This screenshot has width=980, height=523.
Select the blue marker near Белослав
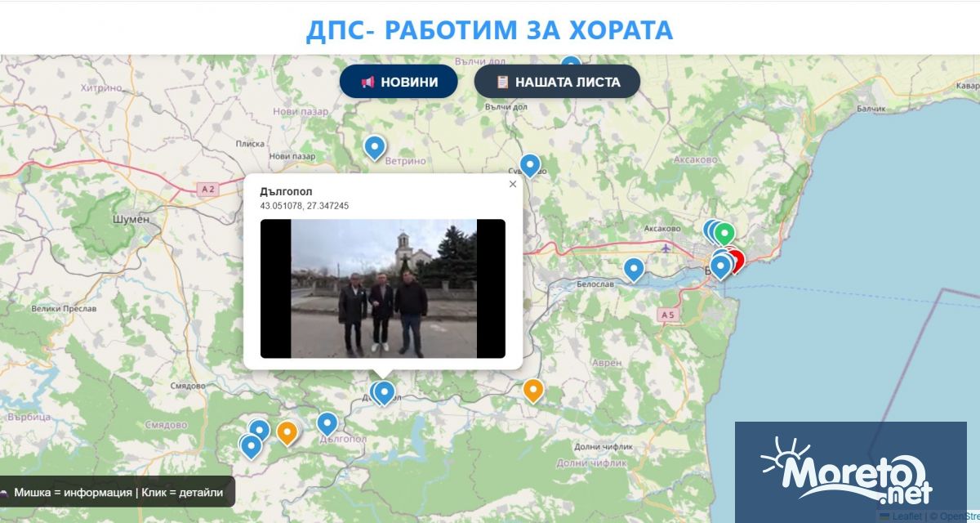click(634, 270)
